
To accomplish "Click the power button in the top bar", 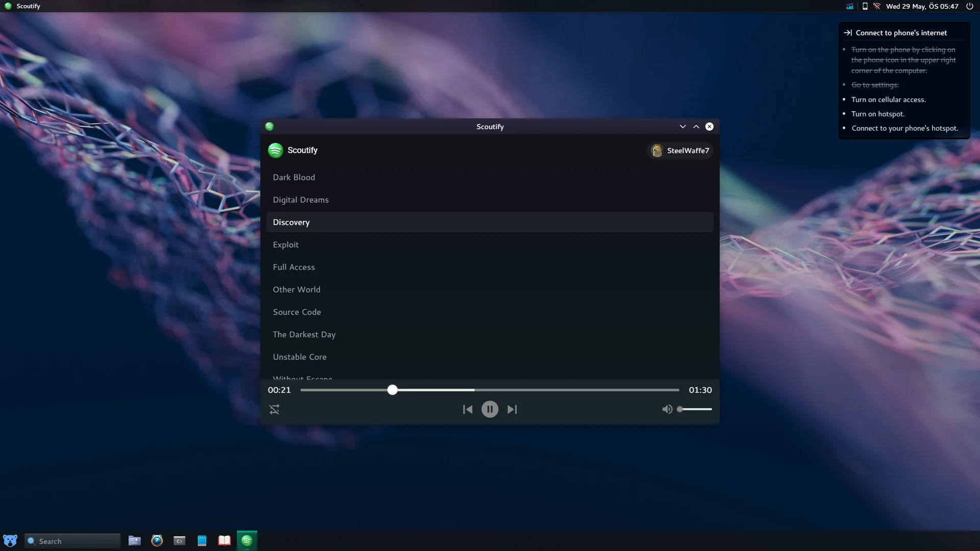I will click(x=969, y=6).
